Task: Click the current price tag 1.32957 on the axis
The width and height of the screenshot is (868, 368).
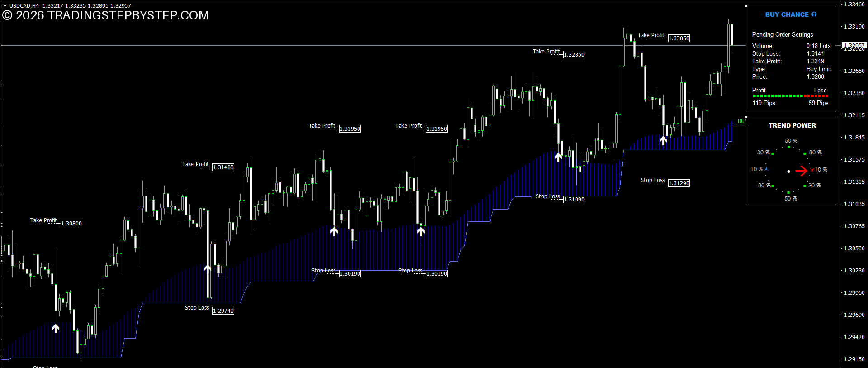Action: pos(854,45)
